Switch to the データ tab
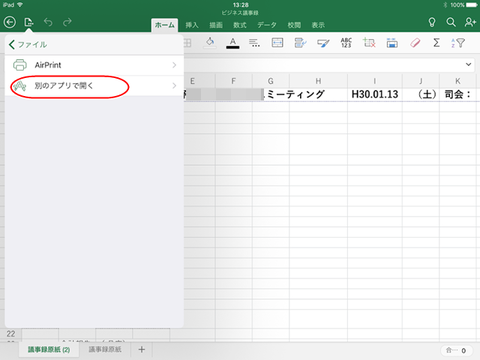The width and height of the screenshot is (480, 360). pyautogui.click(x=267, y=25)
